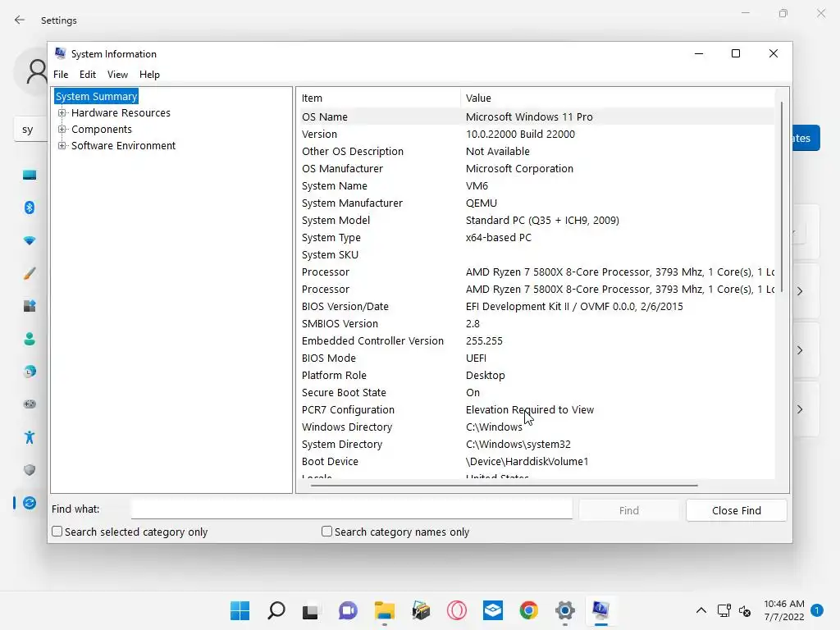Viewport: 840px width, 630px height.
Task: Open network status tray icon
Action: pyautogui.click(x=724, y=610)
